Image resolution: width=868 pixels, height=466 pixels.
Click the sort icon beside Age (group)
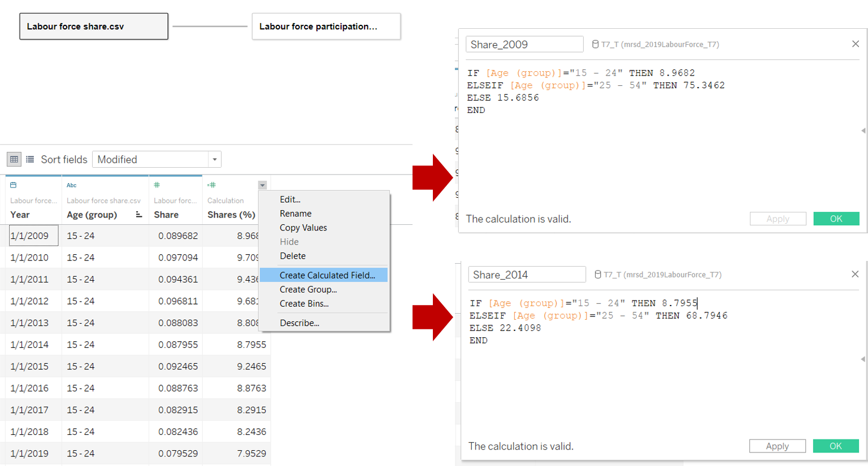pos(138,215)
